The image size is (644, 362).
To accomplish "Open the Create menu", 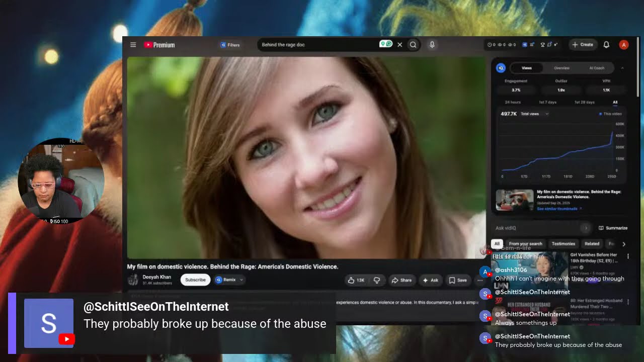I will (x=583, y=45).
